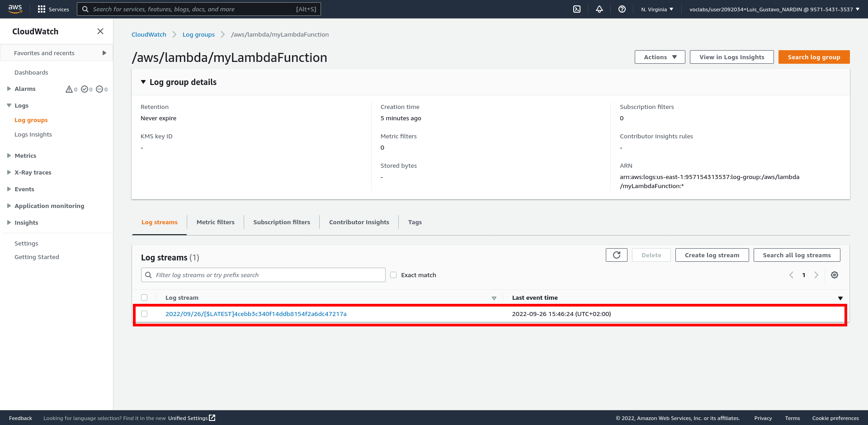Open log streams table settings gear
Image resolution: width=868 pixels, height=425 pixels.
pos(835,275)
